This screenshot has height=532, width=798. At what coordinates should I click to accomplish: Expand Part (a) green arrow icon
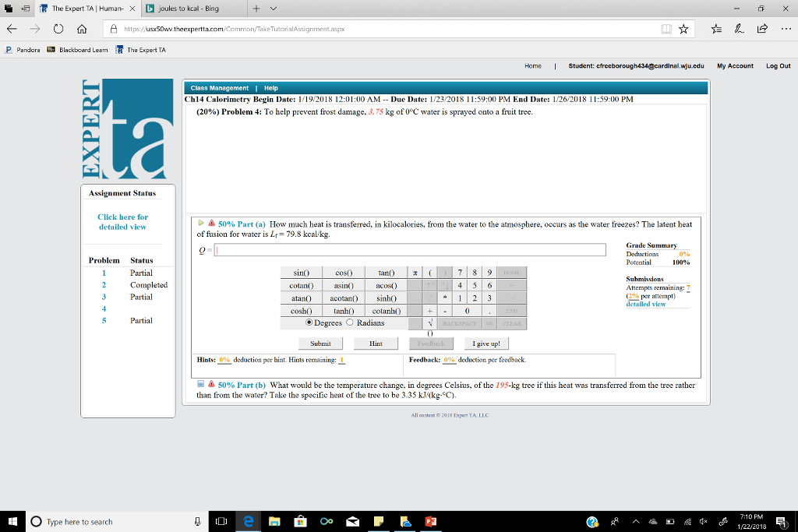[200, 223]
